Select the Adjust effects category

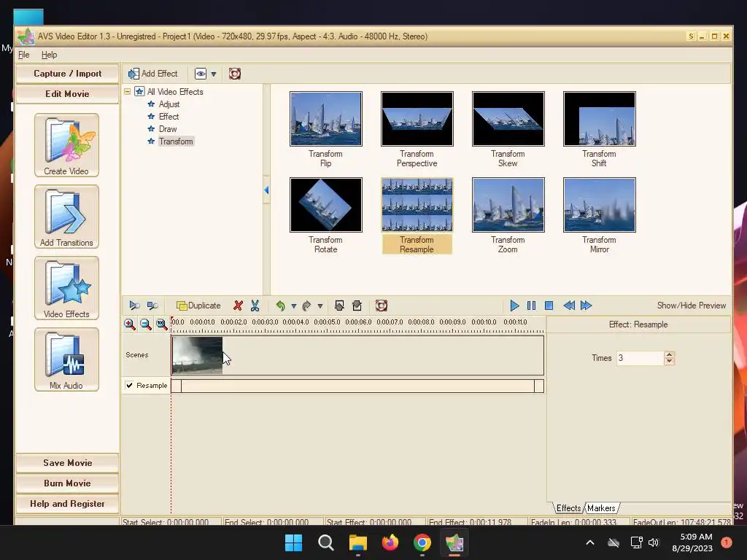point(169,104)
